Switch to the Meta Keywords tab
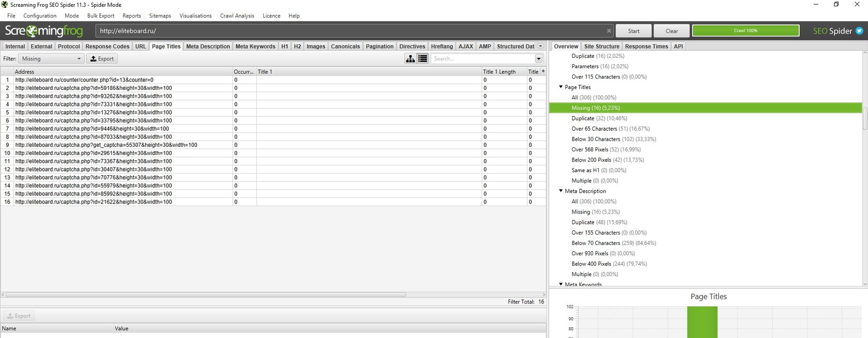The width and height of the screenshot is (868, 338). click(255, 46)
